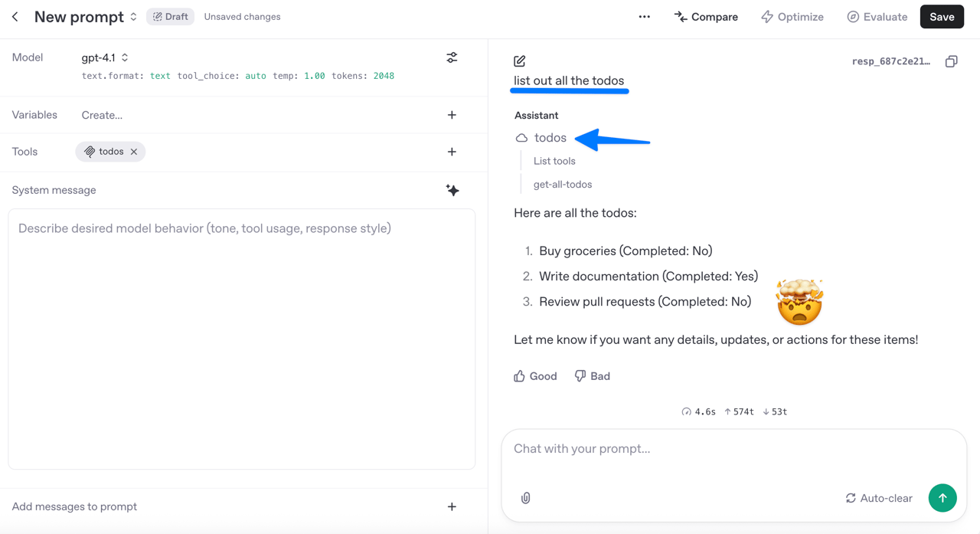Edit the user message with pencil icon
Screen dimensions: 980x534
click(x=520, y=61)
